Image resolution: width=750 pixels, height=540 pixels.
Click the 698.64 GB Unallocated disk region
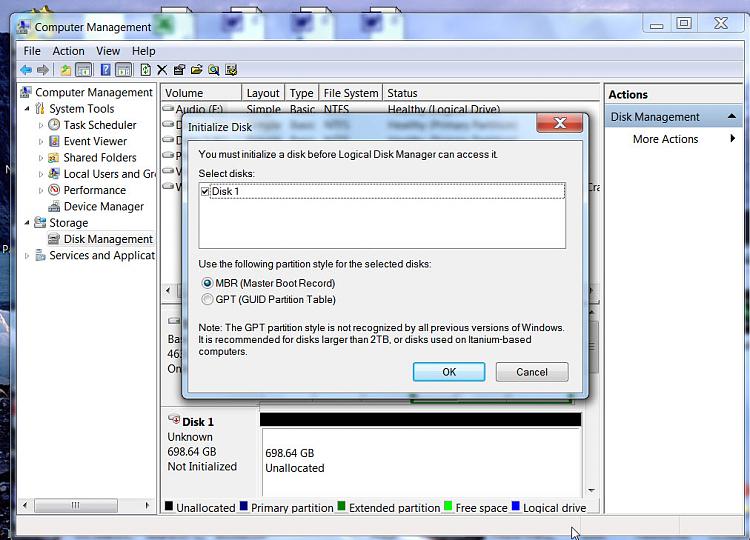coord(421,462)
